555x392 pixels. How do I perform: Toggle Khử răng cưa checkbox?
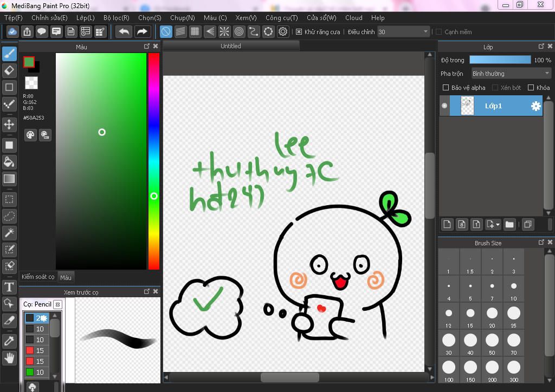point(299,32)
